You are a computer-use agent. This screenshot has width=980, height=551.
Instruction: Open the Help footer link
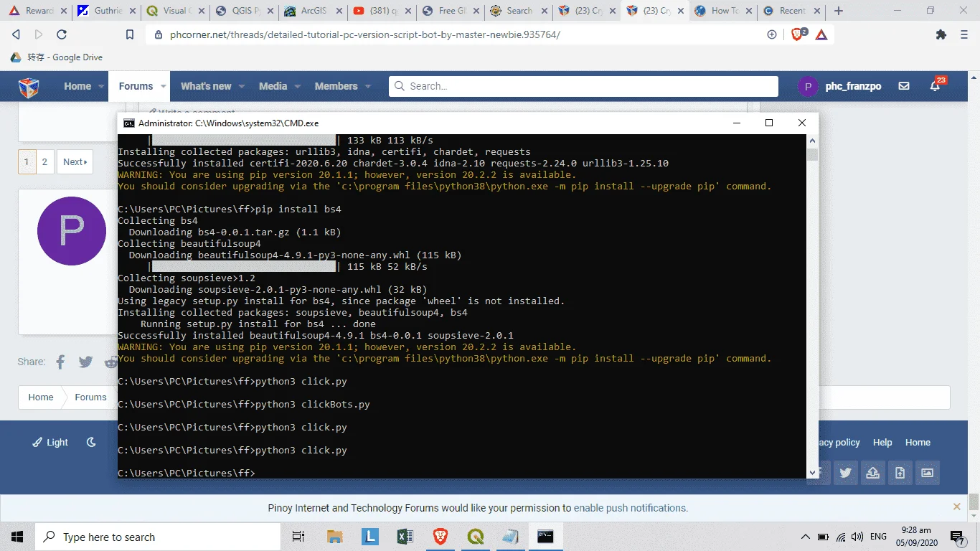pyautogui.click(x=882, y=442)
